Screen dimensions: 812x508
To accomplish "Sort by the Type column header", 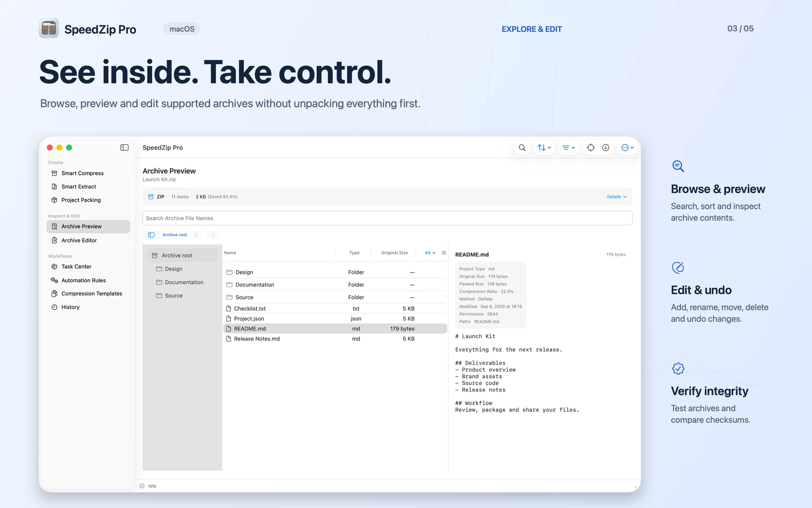I will (354, 253).
